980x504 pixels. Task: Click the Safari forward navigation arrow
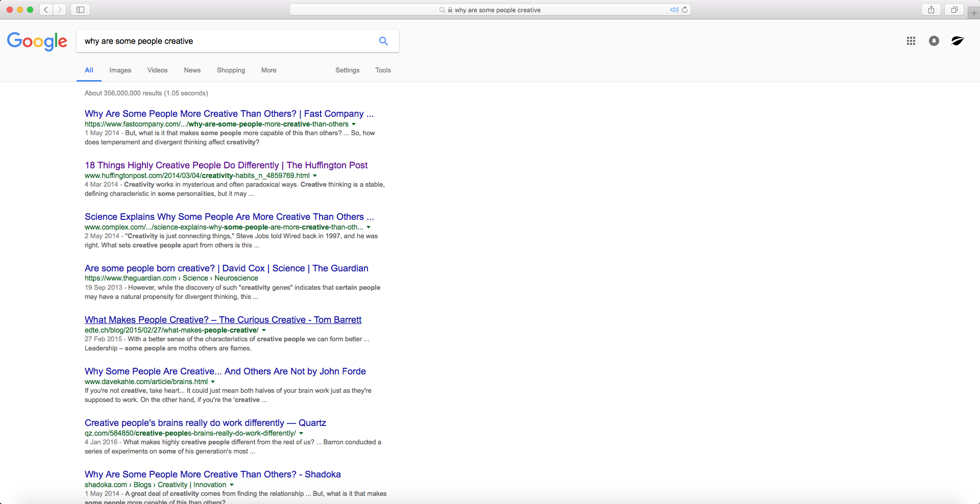click(60, 10)
